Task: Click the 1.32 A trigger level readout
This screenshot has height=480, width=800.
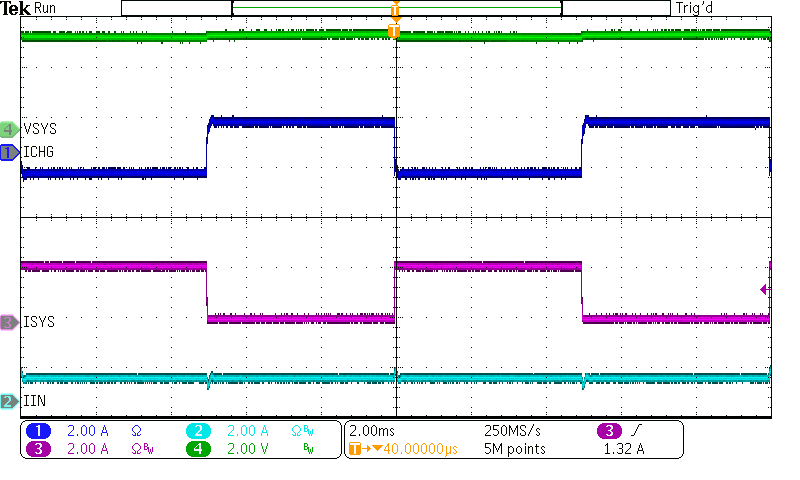Action: pos(624,449)
